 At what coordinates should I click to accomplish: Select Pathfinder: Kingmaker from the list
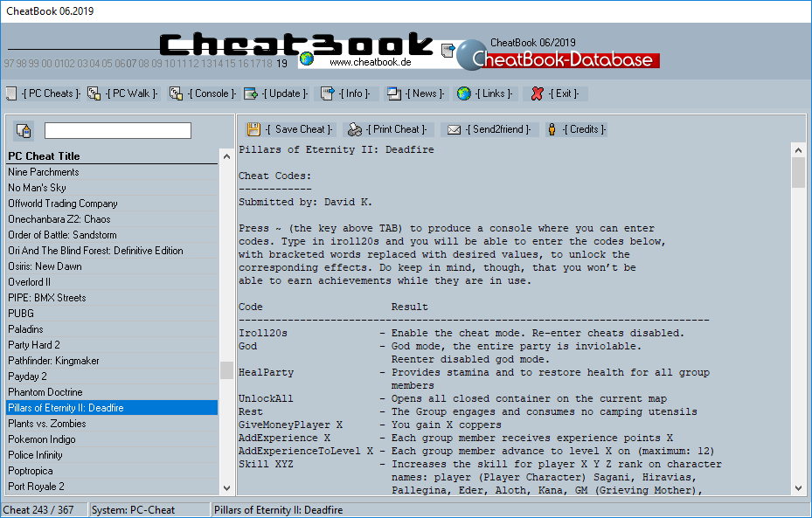(x=52, y=361)
